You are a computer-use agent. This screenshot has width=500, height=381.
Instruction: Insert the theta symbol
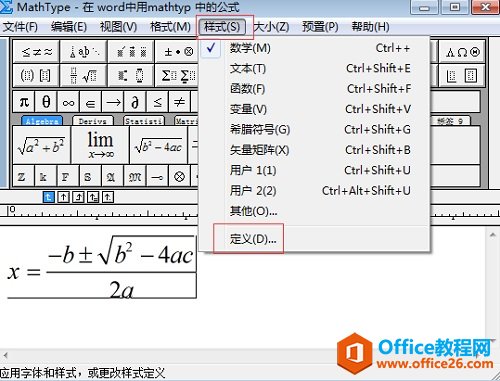[x=46, y=102]
